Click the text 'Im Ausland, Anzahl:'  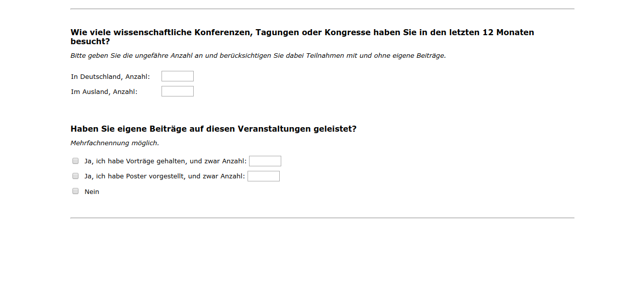[x=104, y=92]
